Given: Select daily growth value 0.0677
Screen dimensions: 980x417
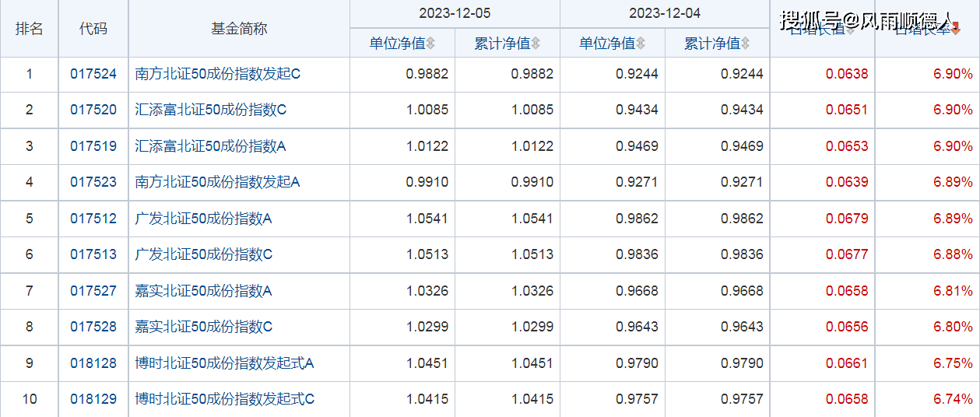Looking at the screenshot, I should pos(847,254).
